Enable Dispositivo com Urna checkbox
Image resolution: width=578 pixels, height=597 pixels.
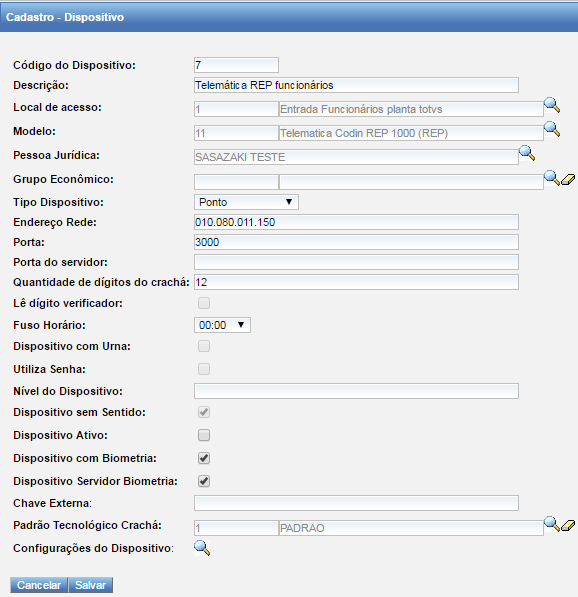[x=204, y=346]
